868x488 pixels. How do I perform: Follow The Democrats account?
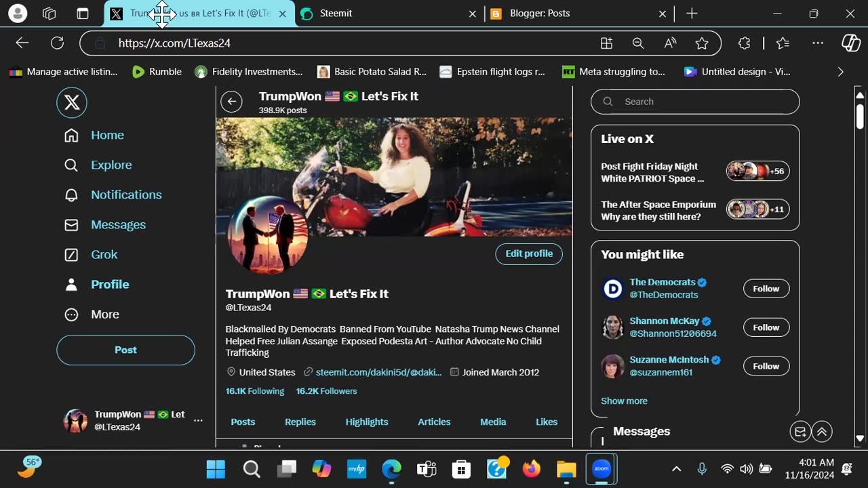coord(766,289)
